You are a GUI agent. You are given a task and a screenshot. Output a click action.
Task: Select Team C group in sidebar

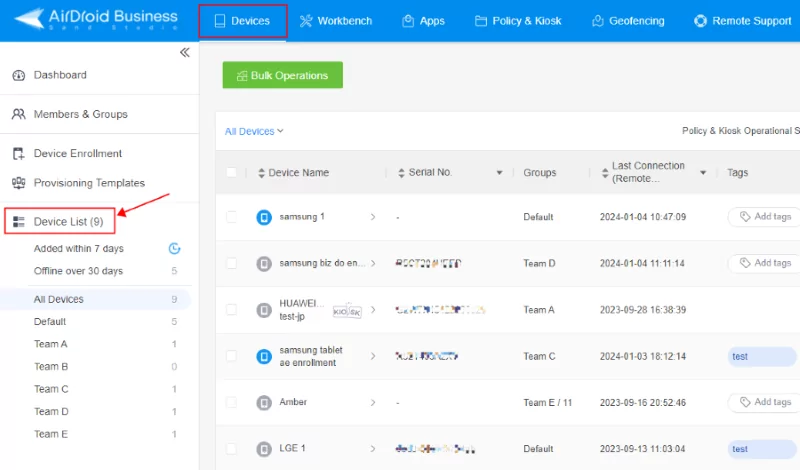pyautogui.click(x=51, y=389)
